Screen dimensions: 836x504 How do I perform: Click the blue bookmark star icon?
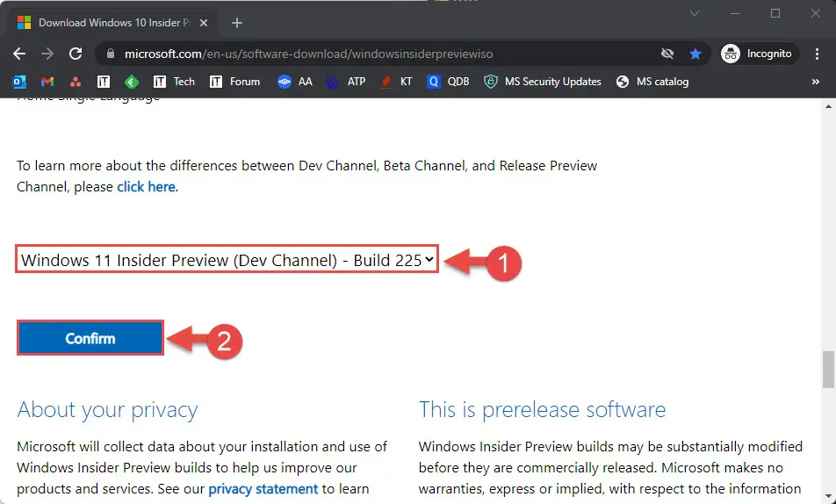pos(695,54)
